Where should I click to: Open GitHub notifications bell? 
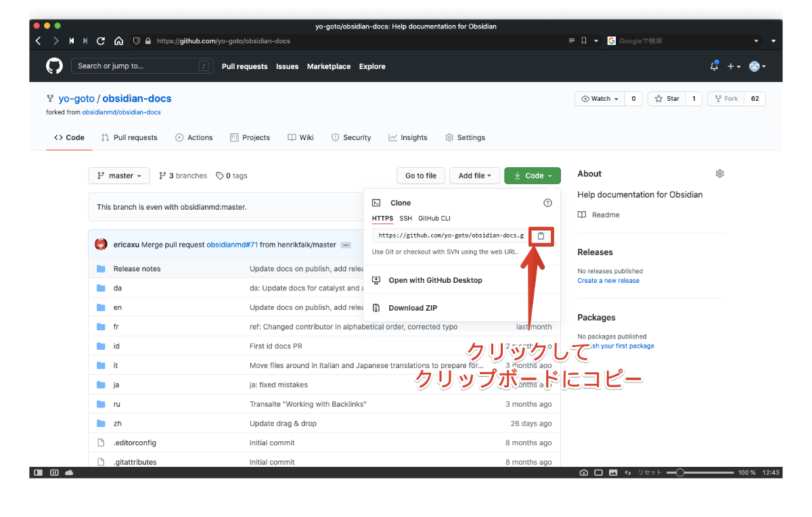(x=715, y=66)
